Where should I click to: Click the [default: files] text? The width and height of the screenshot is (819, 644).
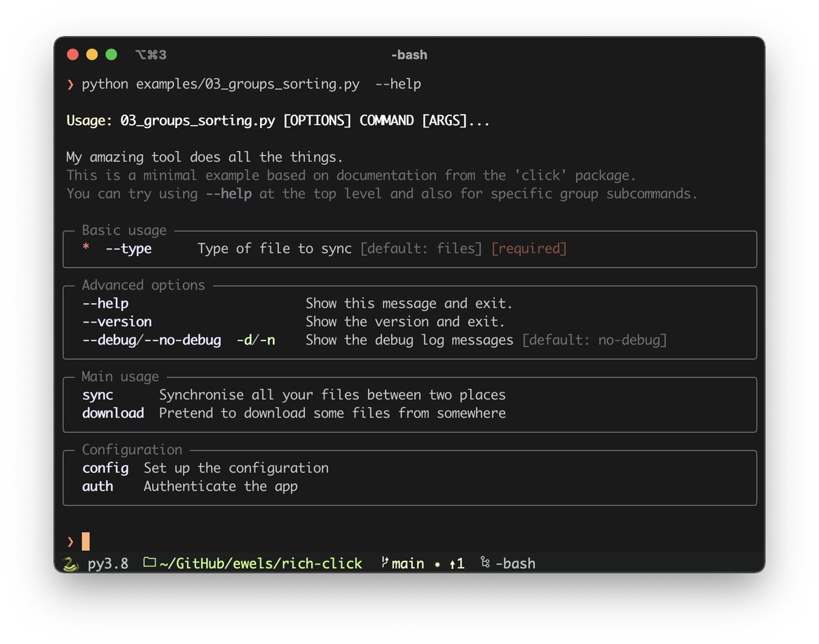point(421,248)
